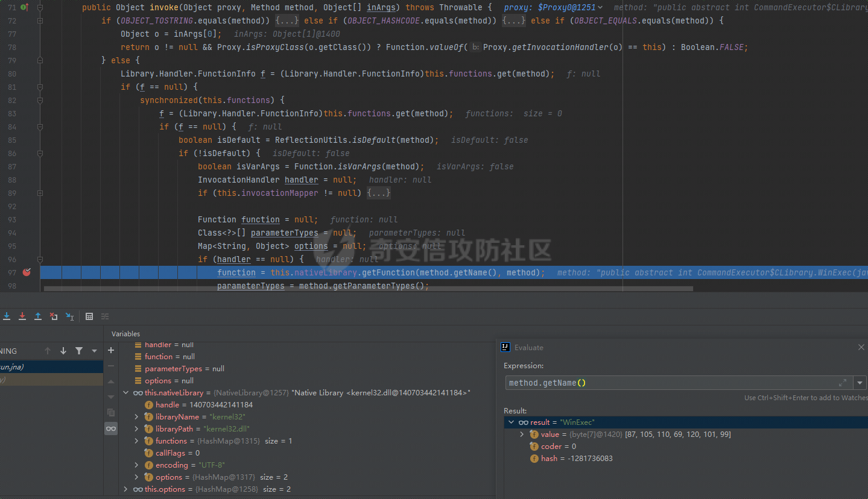868x499 pixels.
Task: Collapse the this.nativeLibrary variable node
Action: pyautogui.click(x=126, y=393)
